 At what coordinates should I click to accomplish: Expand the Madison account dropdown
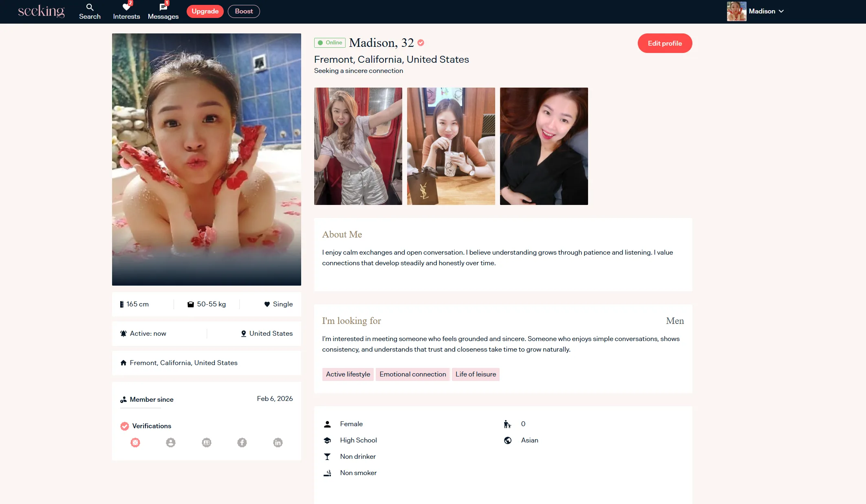coord(781,11)
